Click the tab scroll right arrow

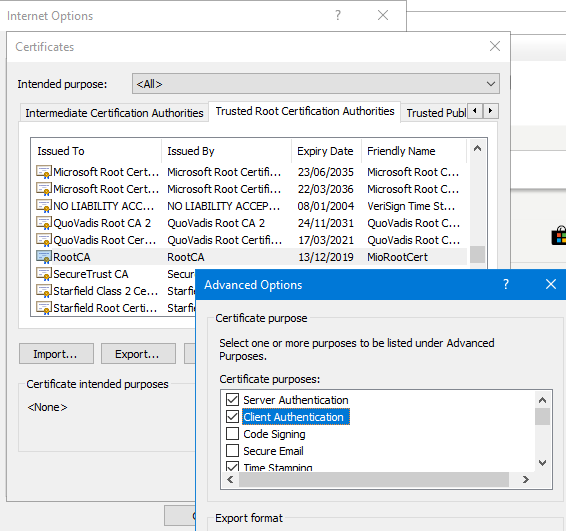[x=491, y=111]
